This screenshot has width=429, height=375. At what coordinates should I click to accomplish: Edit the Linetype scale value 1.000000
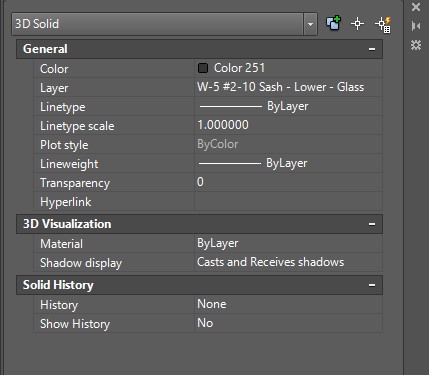coord(288,125)
